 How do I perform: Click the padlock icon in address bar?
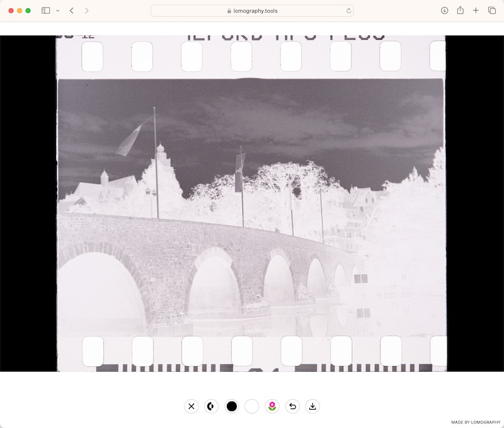coord(229,11)
